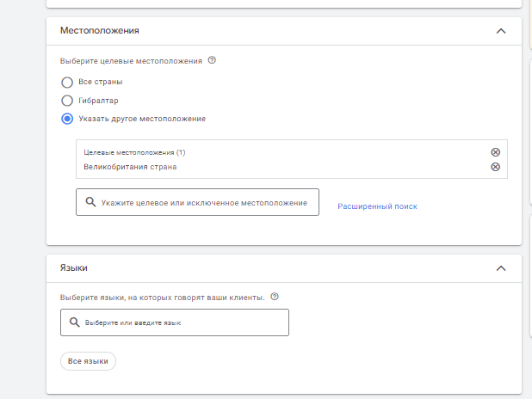Open help icon beside языки description

[275, 297]
